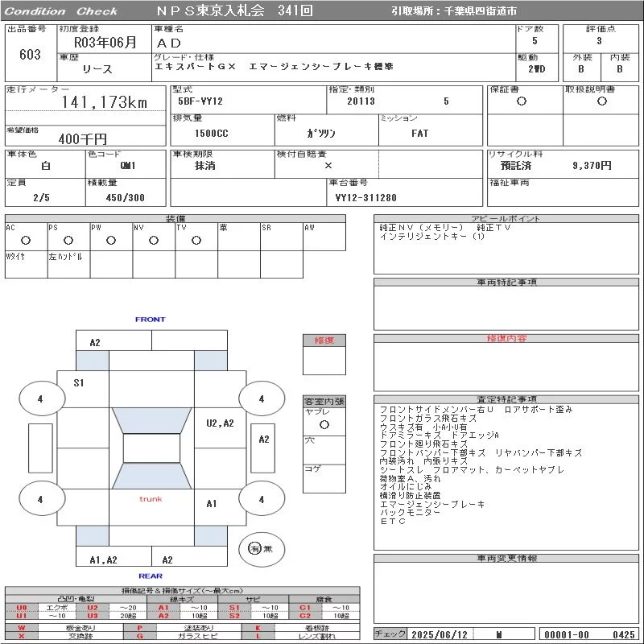Image resolution: width=644 pixels, height=644 pixels.
Task: Click the color code QM1
Action: click(128, 166)
